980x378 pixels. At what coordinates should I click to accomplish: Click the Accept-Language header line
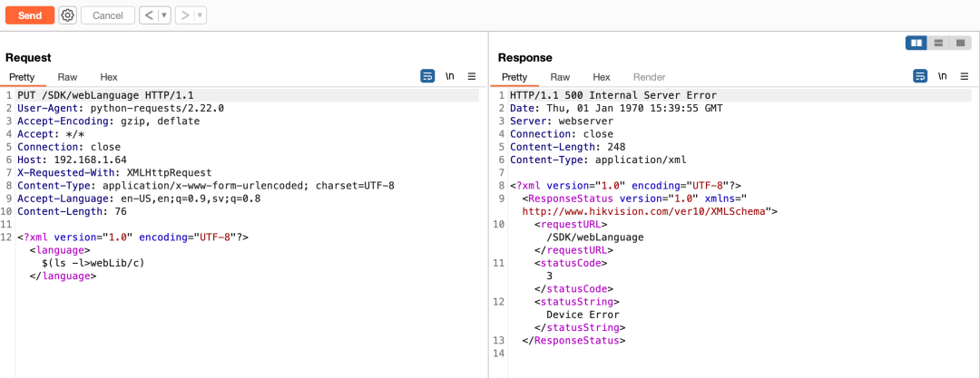139,198
